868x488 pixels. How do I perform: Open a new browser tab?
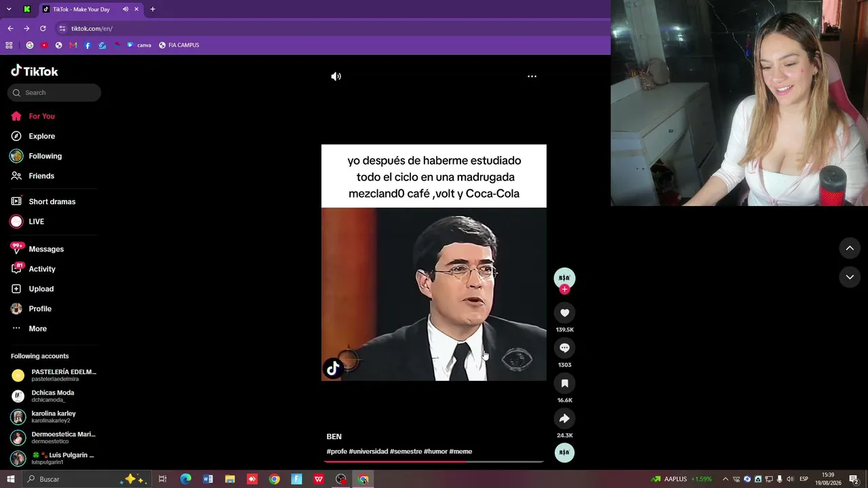[153, 9]
